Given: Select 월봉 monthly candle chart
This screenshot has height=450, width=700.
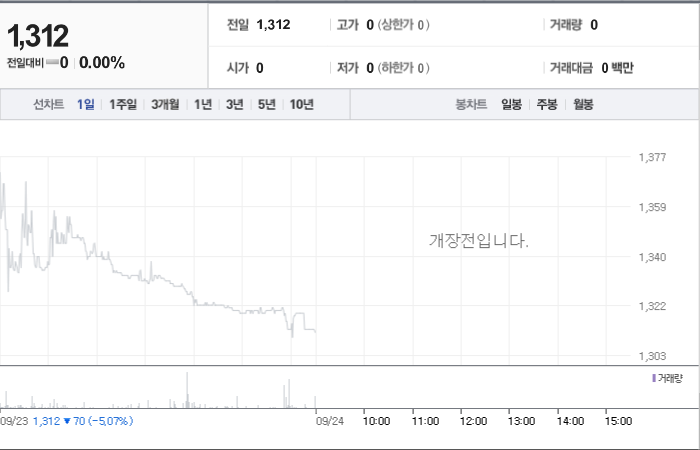Looking at the screenshot, I should click(x=583, y=104).
